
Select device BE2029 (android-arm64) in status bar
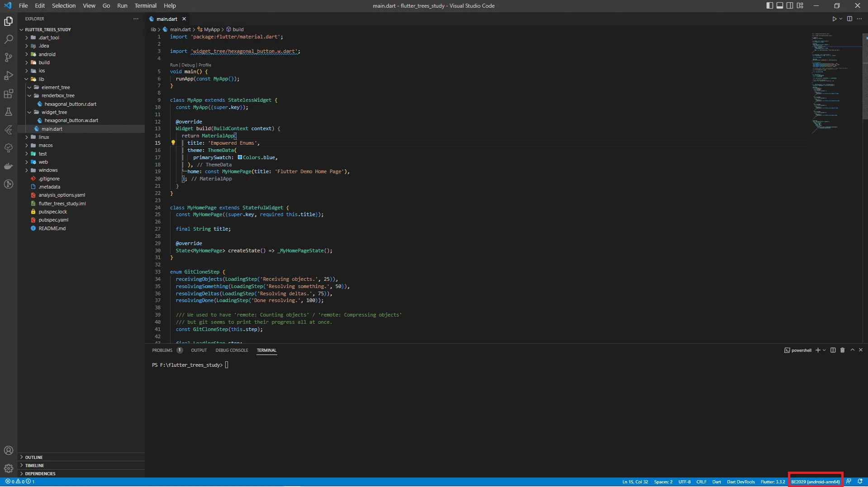(816, 482)
